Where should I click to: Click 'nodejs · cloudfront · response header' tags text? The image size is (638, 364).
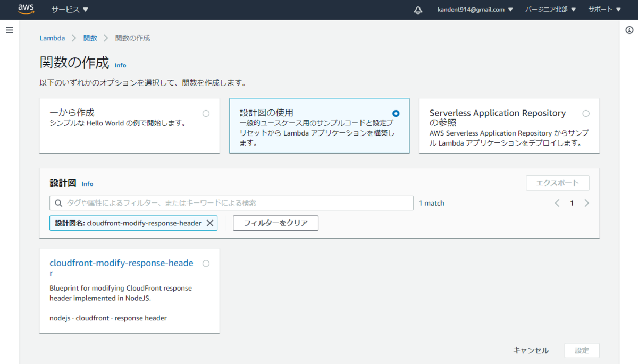click(x=108, y=318)
